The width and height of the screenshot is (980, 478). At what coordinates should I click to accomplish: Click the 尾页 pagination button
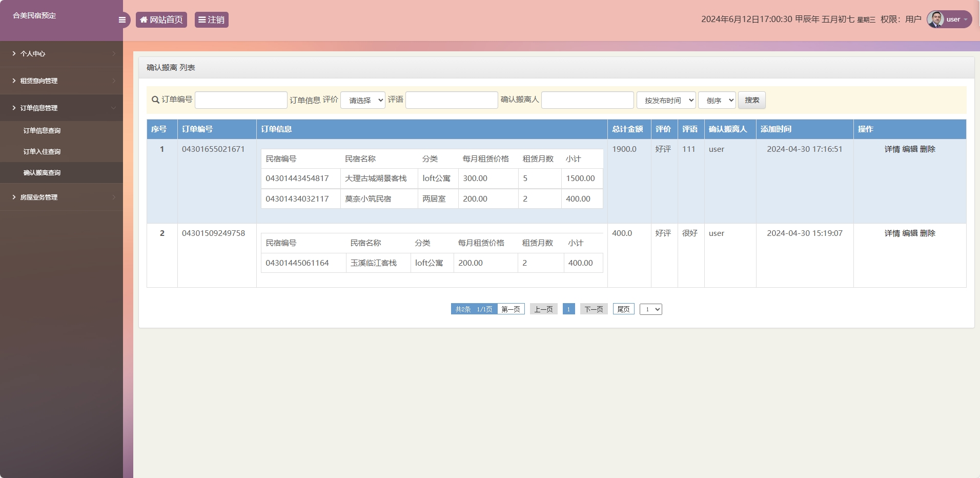[x=623, y=309]
